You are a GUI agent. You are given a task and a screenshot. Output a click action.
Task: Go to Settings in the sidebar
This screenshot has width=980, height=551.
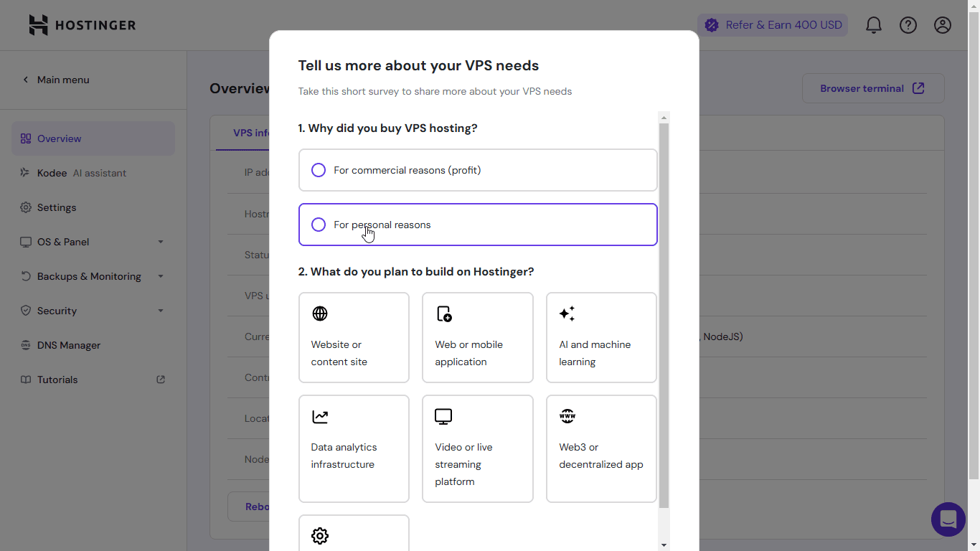(x=57, y=207)
